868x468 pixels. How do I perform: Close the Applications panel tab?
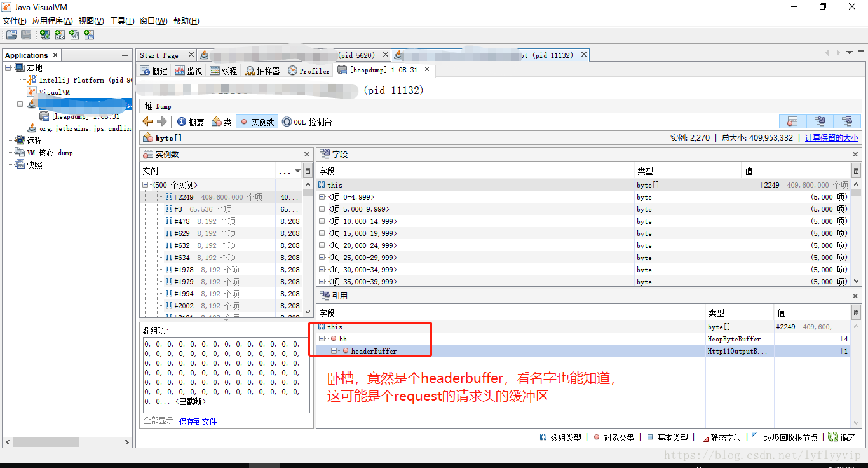point(55,55)
